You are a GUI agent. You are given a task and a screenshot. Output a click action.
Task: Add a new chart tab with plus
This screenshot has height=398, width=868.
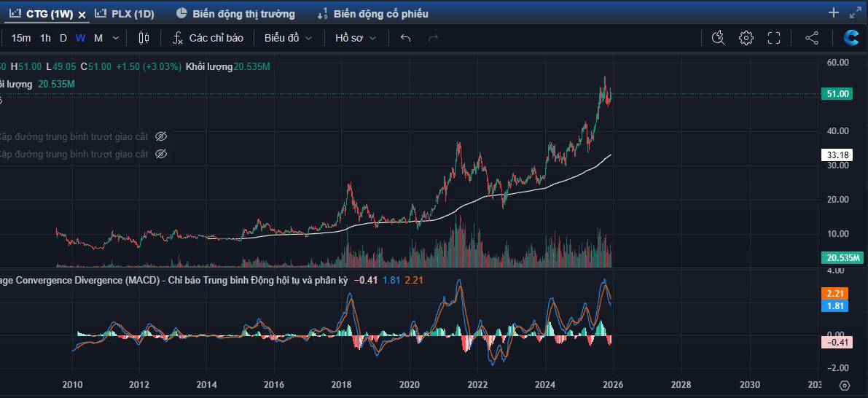(834, 12)
